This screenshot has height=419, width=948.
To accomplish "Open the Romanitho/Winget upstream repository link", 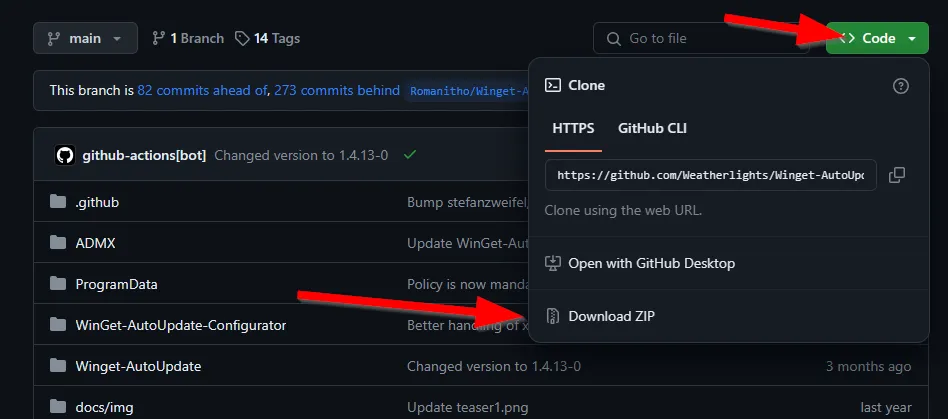I will [469, 91].
